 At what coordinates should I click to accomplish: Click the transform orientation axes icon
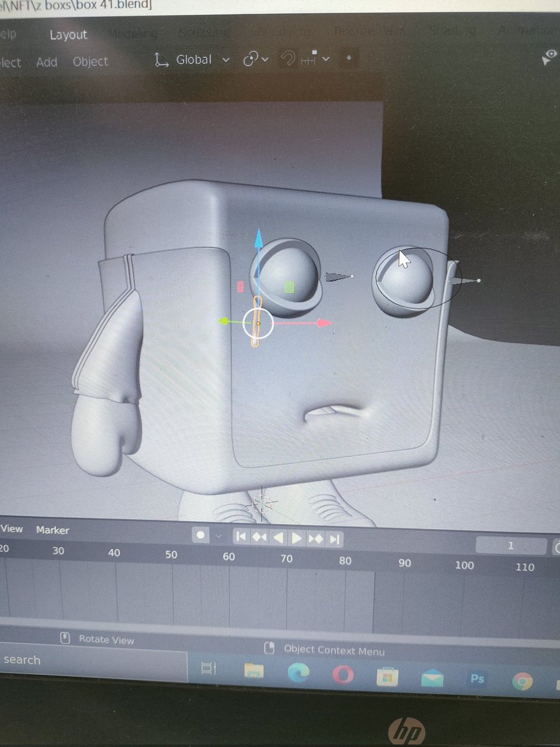[162, 60]
